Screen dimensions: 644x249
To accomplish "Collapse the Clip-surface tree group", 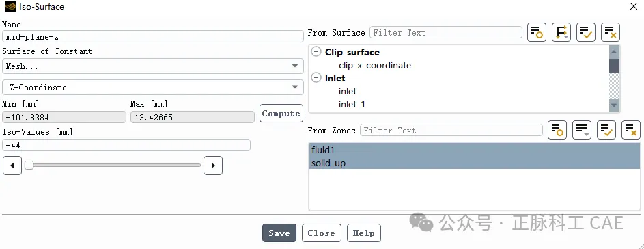I will click(316, 52).
